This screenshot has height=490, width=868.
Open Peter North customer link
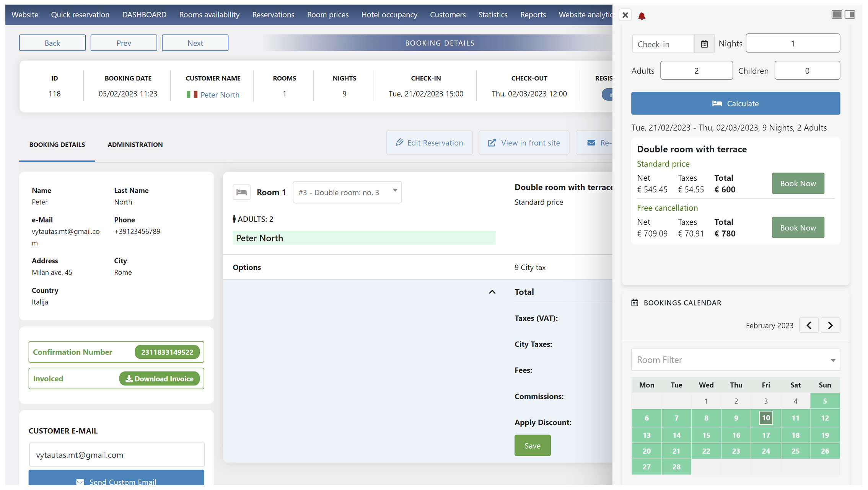[220, 95]
